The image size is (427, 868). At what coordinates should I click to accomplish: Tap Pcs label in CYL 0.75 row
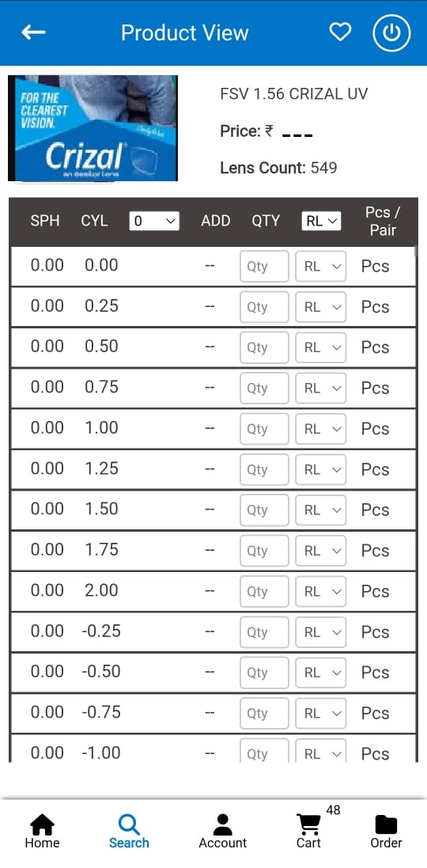(375, 388)
